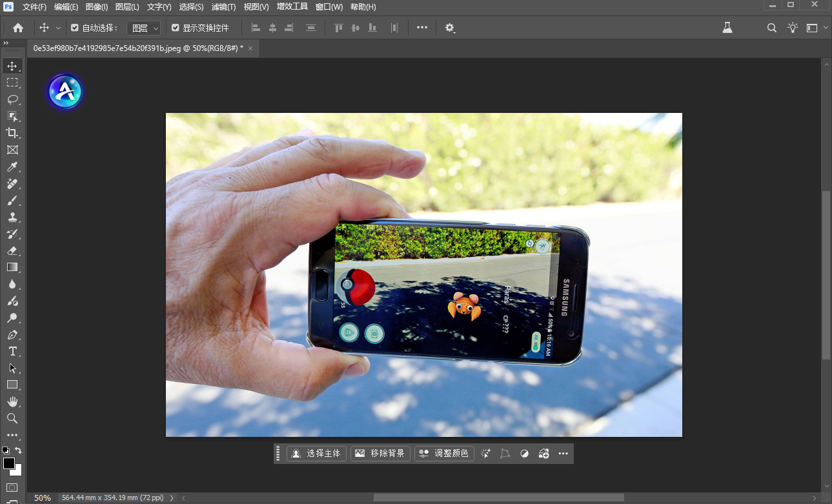Viewport: 832px width, 504px height.
Task: Swap foreground and background colors
Action: pyautogui.click(x=19, y=450)
